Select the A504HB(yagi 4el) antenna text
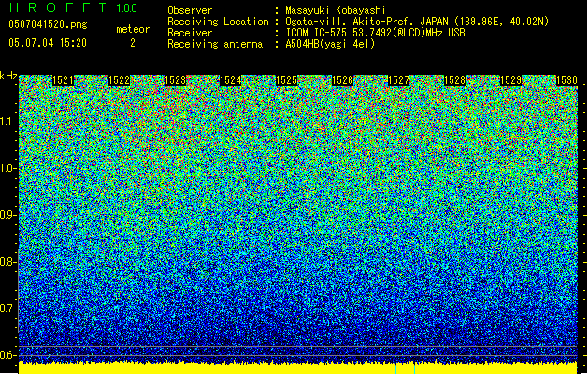This screenshot has height=374, width=588. click(x=330, y=44)
